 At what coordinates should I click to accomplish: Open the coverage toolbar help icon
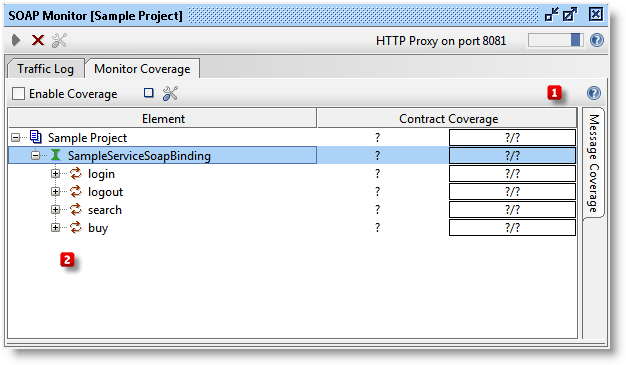(594, 93)
